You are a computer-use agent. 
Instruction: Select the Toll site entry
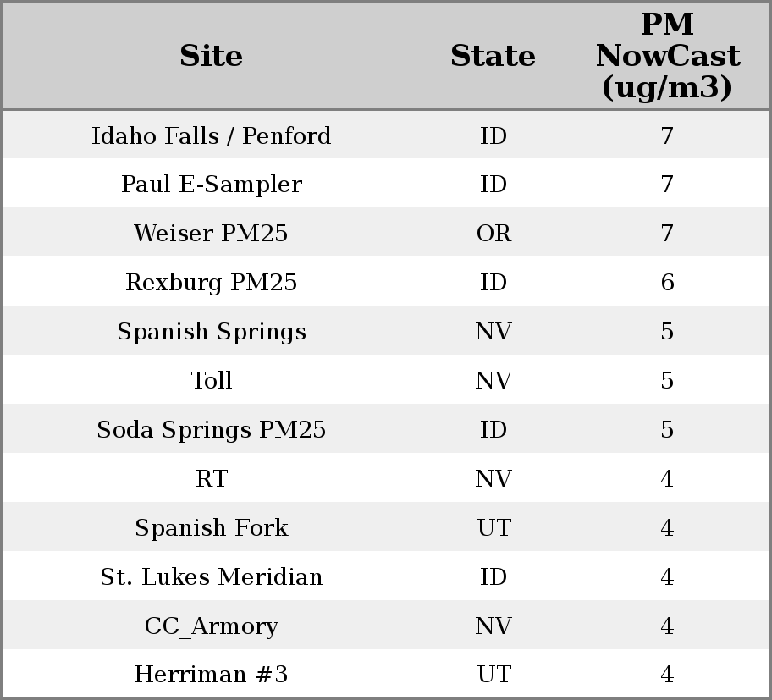coord(211,381)
